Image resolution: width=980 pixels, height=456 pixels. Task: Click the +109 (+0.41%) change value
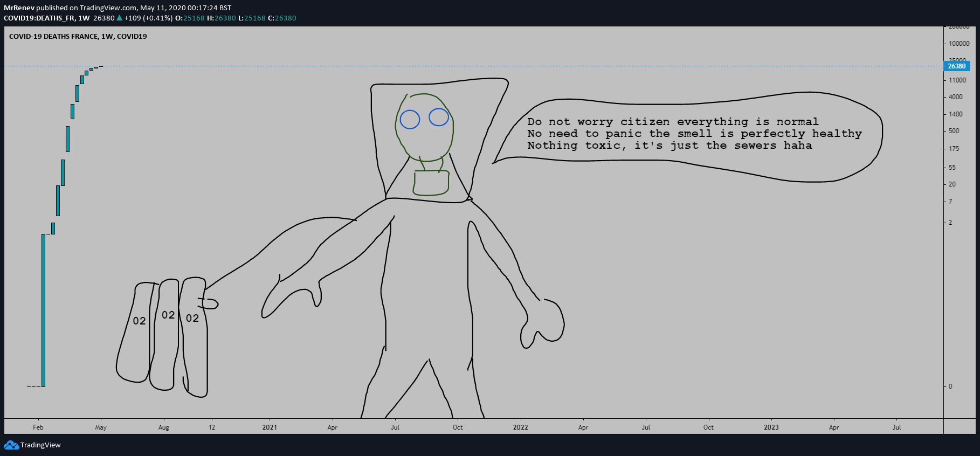tap(148, 18)
